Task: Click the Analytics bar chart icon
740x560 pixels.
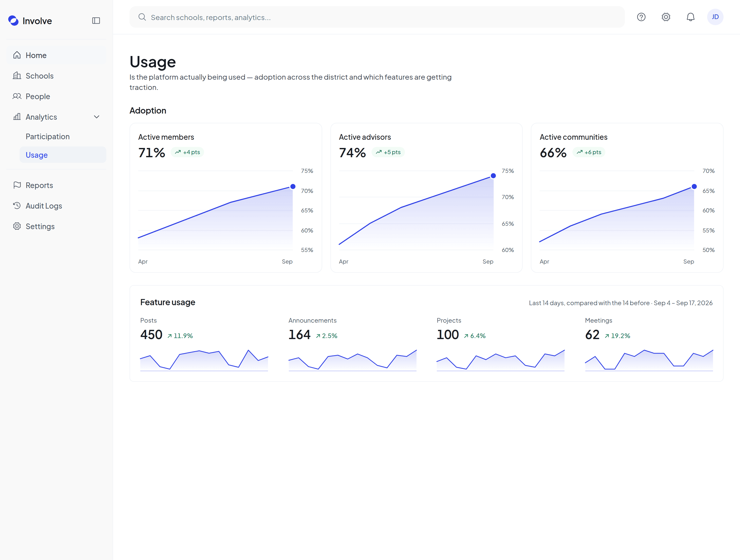Action: (17, 117)
